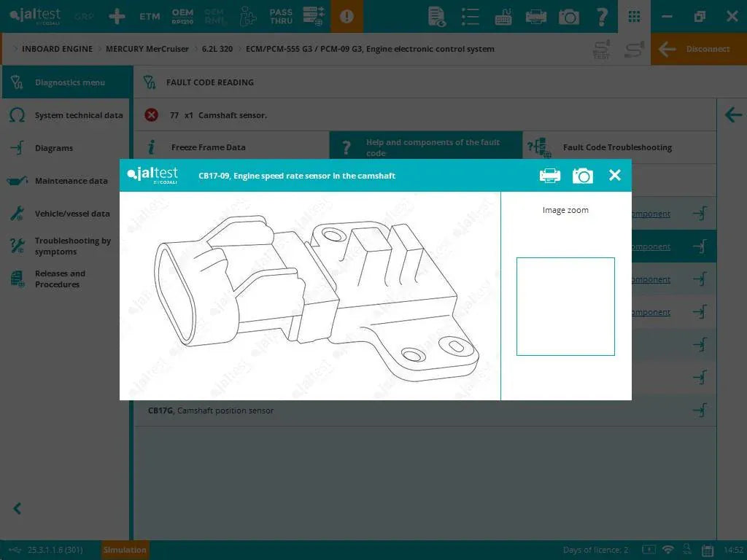Viewport: 747px width, 560px height.
Task: Open the 6.2L 320 breadcrumb link
Action: 216,49
